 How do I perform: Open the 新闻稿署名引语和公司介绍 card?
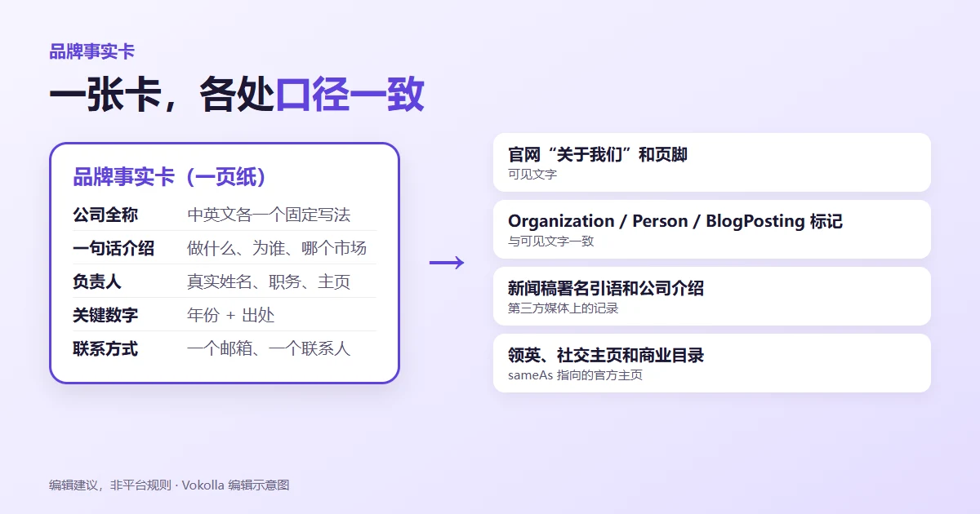712,296
